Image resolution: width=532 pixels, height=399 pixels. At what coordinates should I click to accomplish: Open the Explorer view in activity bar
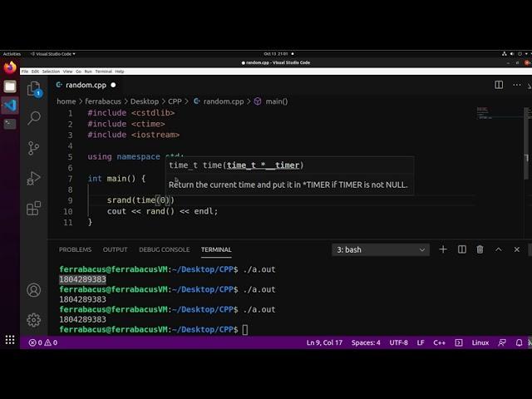34,87
